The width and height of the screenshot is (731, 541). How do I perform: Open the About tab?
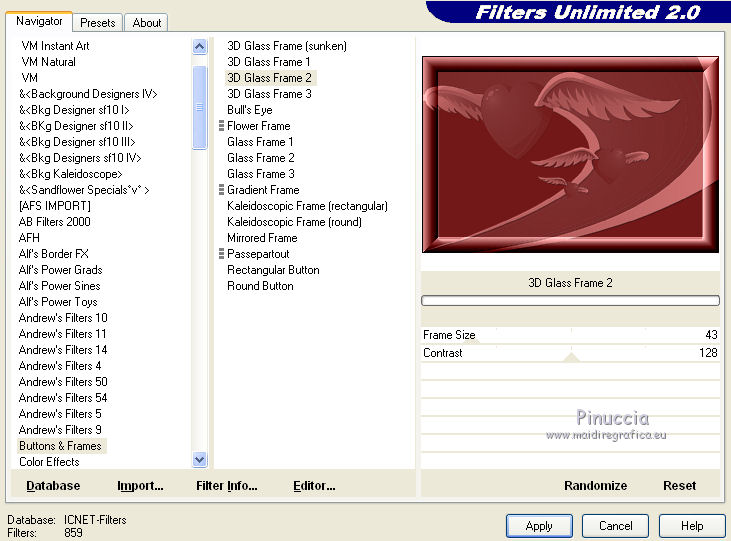tap(146, 22)
